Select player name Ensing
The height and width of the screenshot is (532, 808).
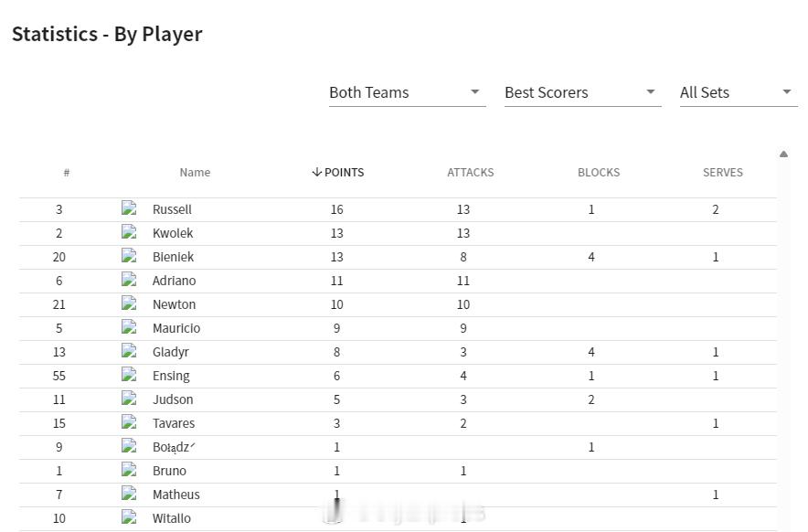[171, 375]
